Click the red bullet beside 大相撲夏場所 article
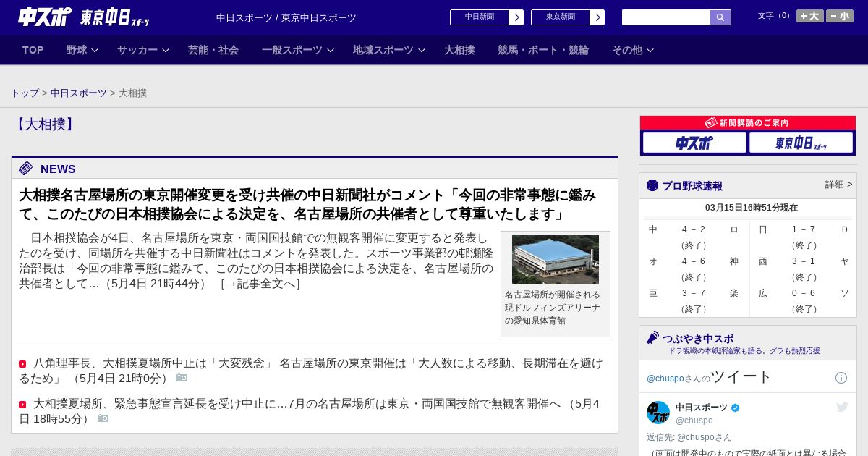This screenshot has height=456, width=868. 22,405
